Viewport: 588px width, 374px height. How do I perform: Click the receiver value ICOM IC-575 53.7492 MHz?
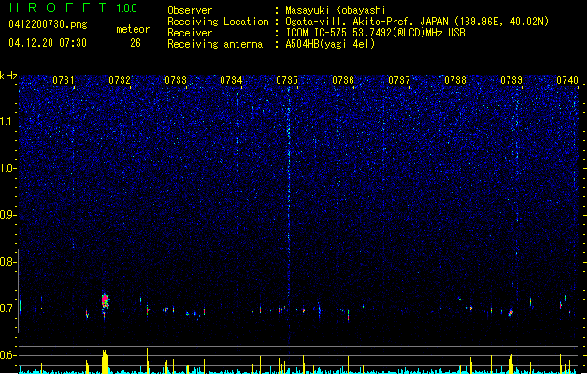[375, 33]
